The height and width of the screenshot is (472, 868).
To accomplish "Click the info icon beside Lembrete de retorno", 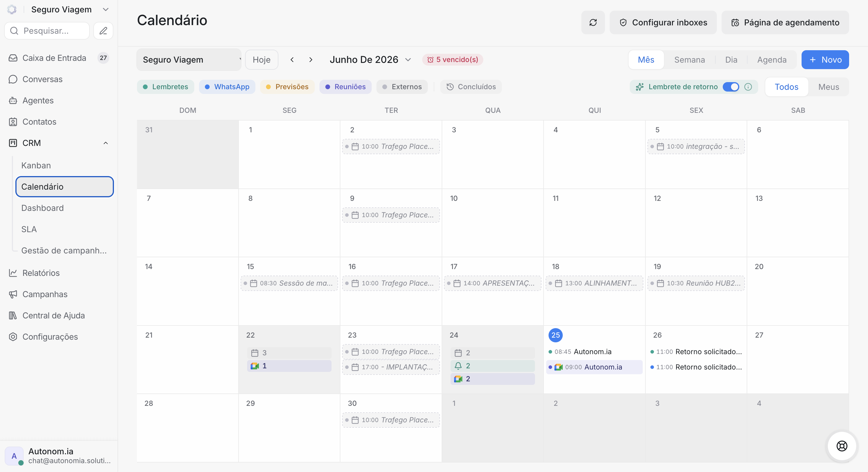I will coord(748,87).
